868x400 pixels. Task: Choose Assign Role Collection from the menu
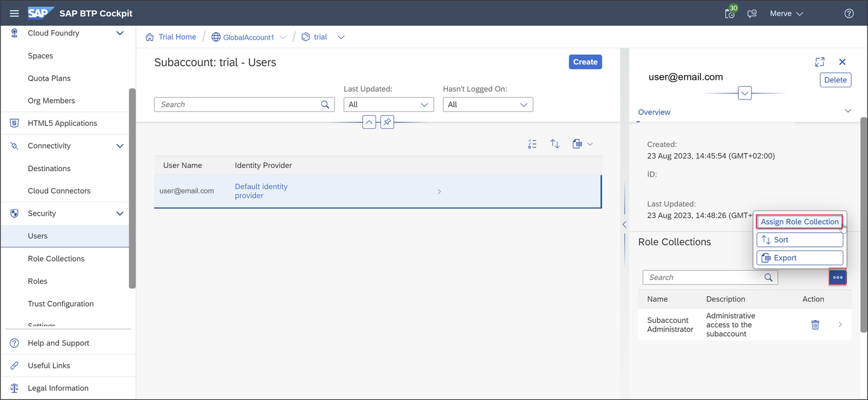(799, 222)
